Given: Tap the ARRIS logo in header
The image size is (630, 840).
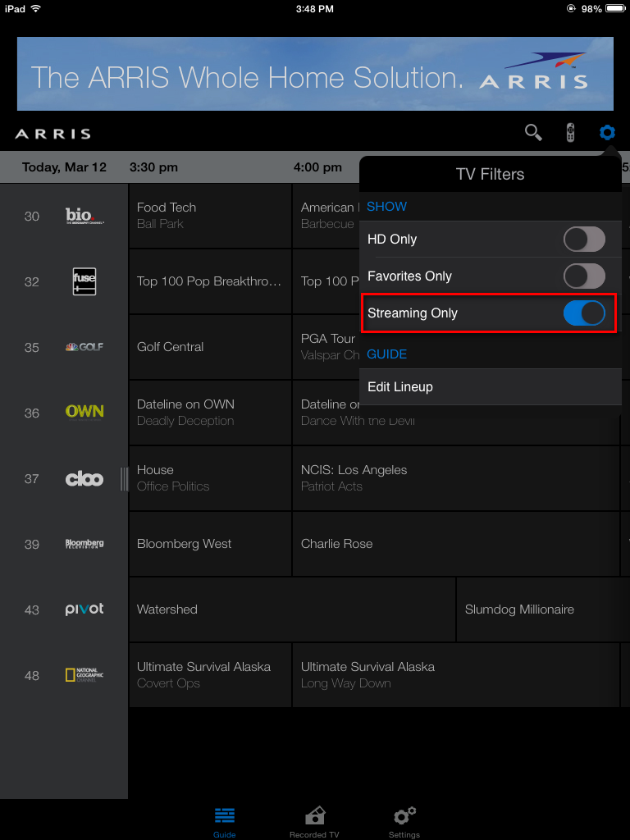Looking at the screenshot, I should (x=52, y=134).
